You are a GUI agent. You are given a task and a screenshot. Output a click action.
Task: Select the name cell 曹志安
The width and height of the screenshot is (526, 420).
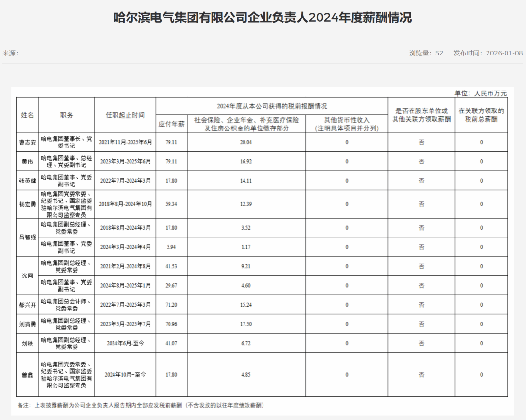pyautogui.click(x=27, y=142)
